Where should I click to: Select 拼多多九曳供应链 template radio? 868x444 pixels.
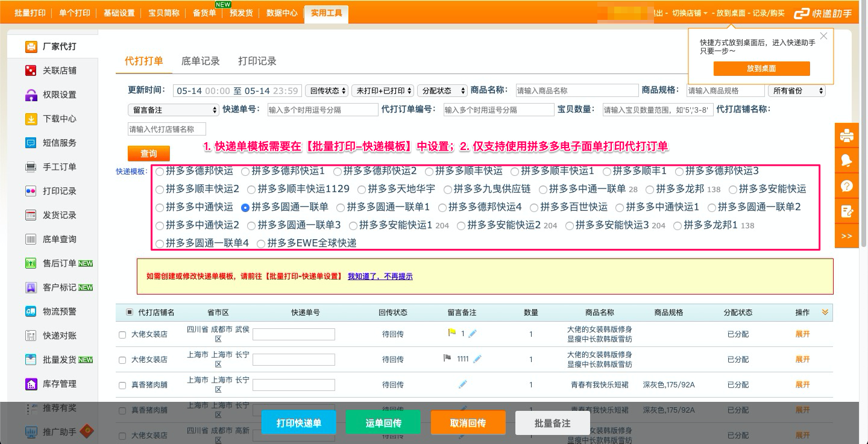click(x=447, y=189)
